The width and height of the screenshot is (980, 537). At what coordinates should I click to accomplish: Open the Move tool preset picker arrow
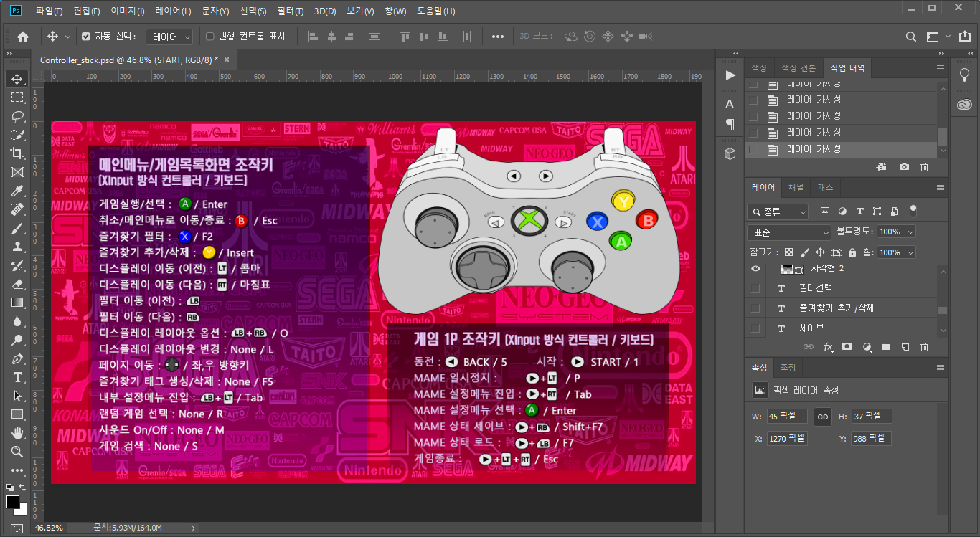click(68, 37)
